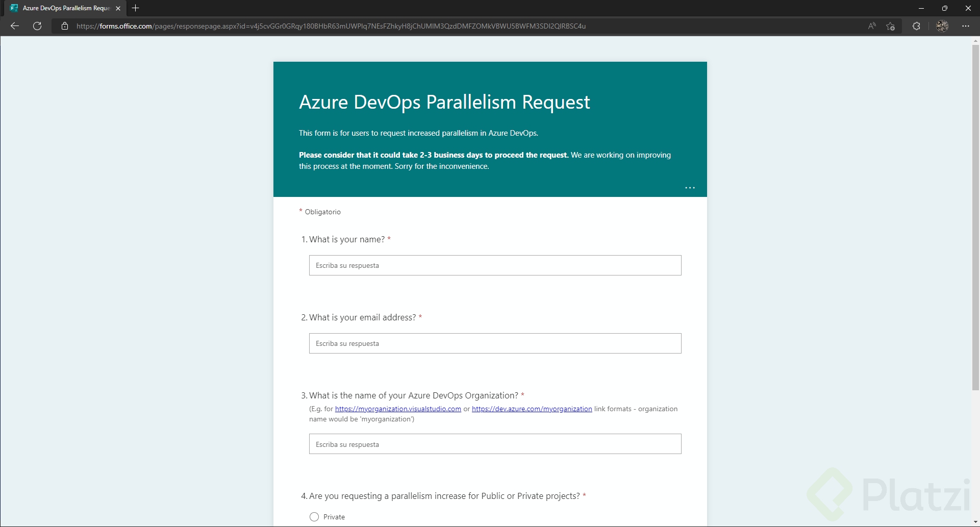Screen dimensions: 980x527
Task: Open a new tab with the plus icon
Action: (135, 8)
